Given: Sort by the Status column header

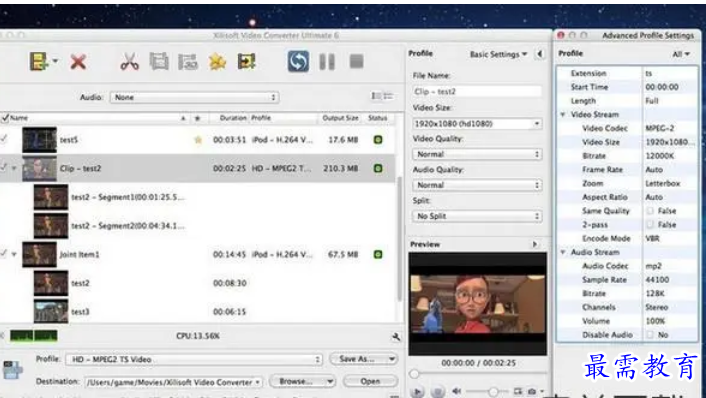Looking at the screenshot, I should point(378,118).
